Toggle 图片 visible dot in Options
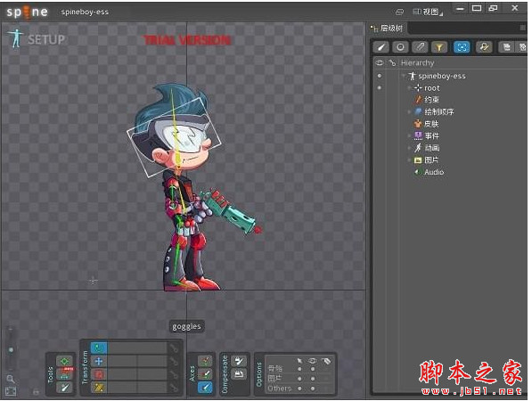This screenshot has height=401, width=532. tap(313, 379)
